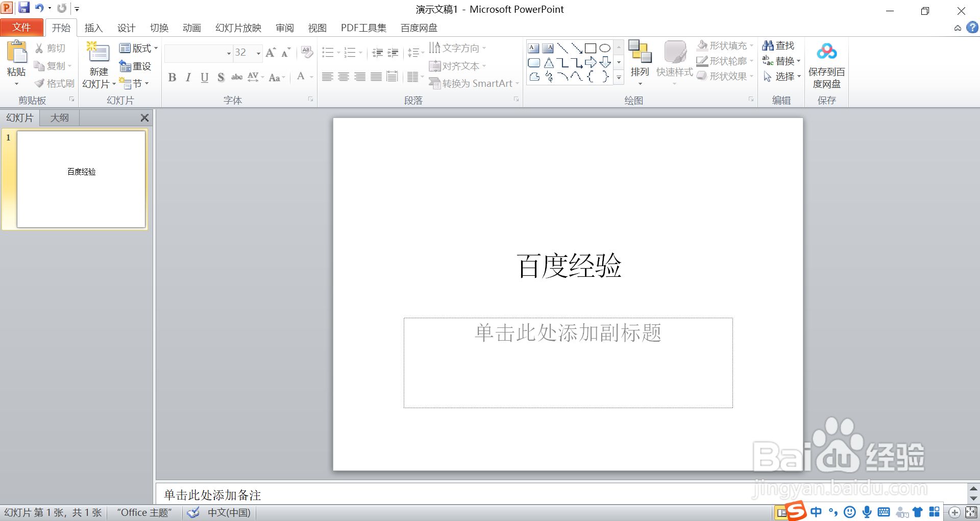980x521 pixels.
Task: Click the Save to Baidu Netdisk icon
Action: coord(826,51)
